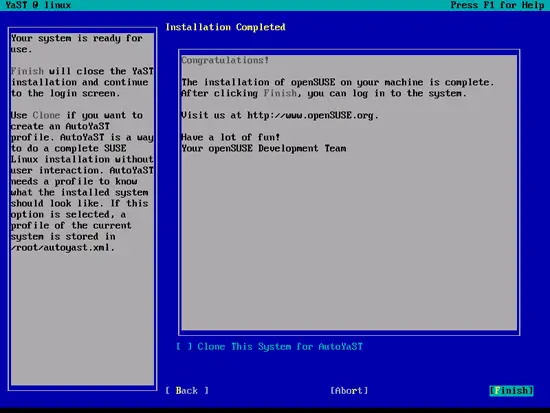Image resolution: width=550 pixels, height=413 pixels.
Task: Click 'Have a lot of fun!' line
Action: coord(231,137)
